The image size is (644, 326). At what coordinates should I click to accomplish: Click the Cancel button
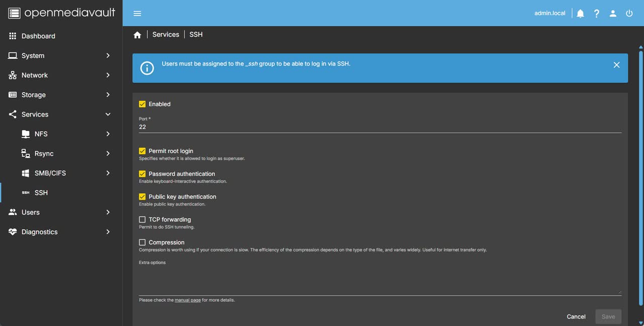[576, 316]
